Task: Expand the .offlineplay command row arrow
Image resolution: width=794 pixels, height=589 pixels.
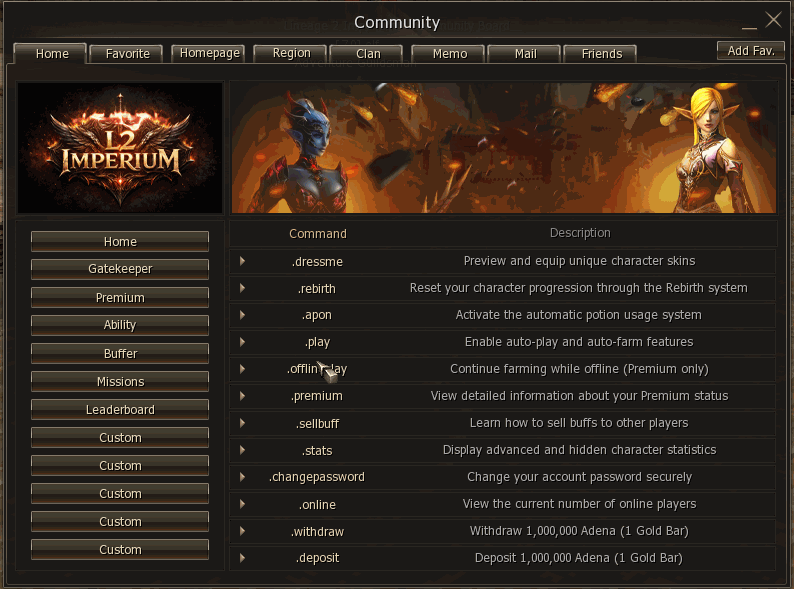Action: (x=243, y=369)
